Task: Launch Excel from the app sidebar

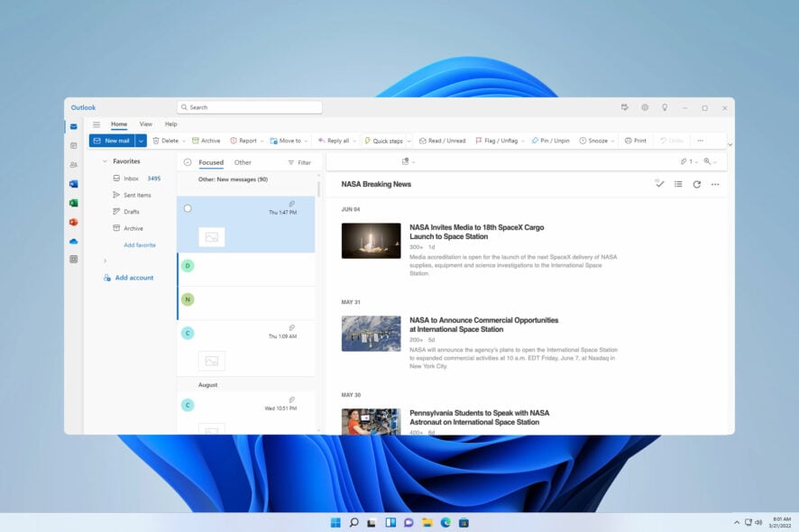Action: pyautogui.click(x=74, y=202)
